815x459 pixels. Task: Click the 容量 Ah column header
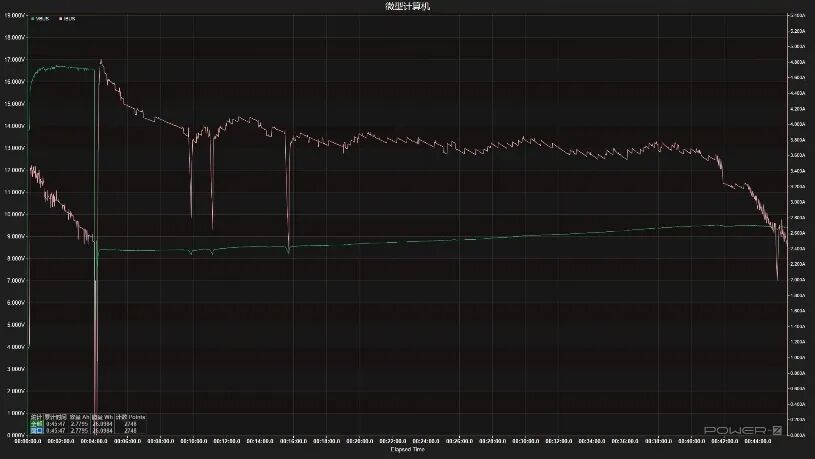[x=78, y=417]
